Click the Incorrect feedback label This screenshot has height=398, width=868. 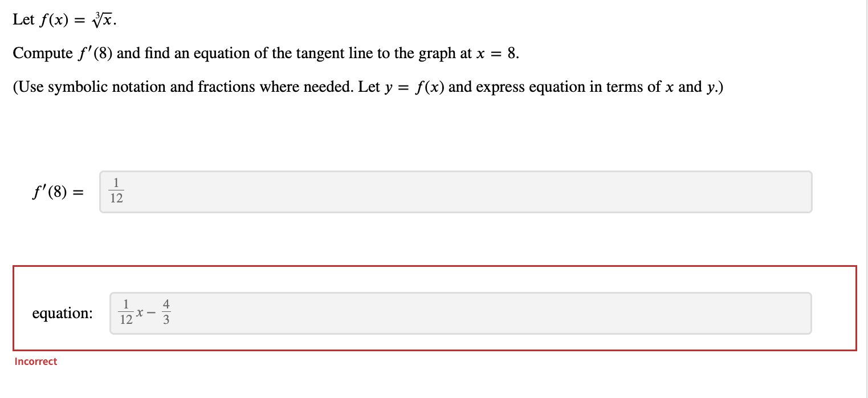pyautogui.click(x=35, y=361)
